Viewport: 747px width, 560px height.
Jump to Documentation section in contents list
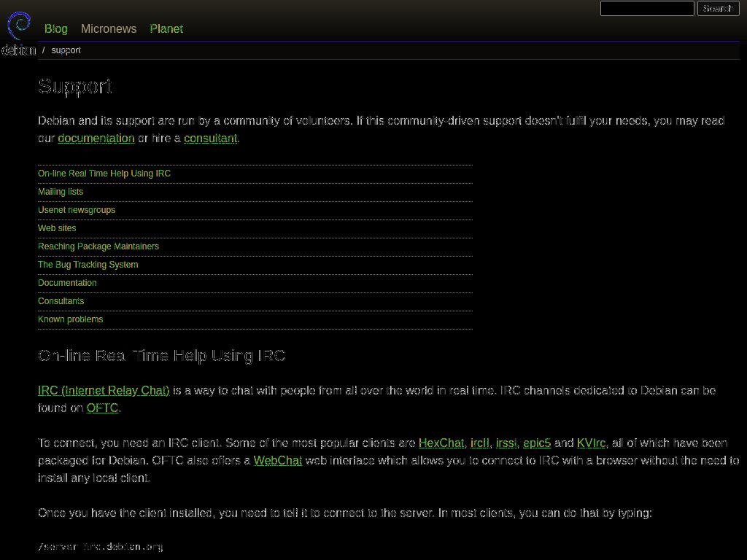(x=67, y=282)
